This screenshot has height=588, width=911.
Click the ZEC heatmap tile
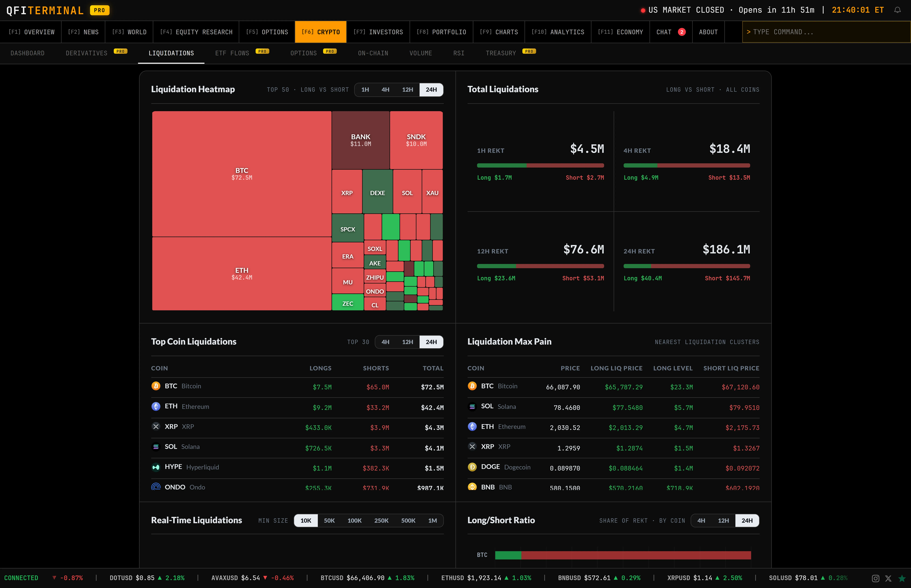348,302
